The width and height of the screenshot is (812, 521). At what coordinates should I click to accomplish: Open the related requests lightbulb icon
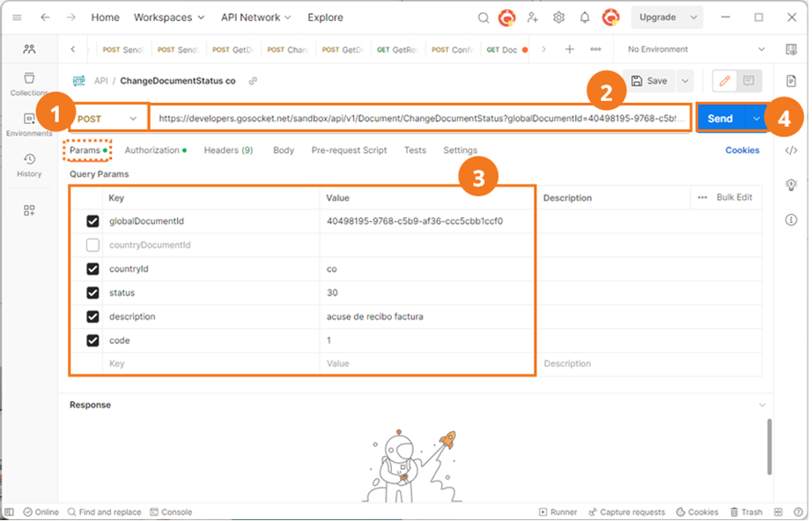tap(791, 185)
